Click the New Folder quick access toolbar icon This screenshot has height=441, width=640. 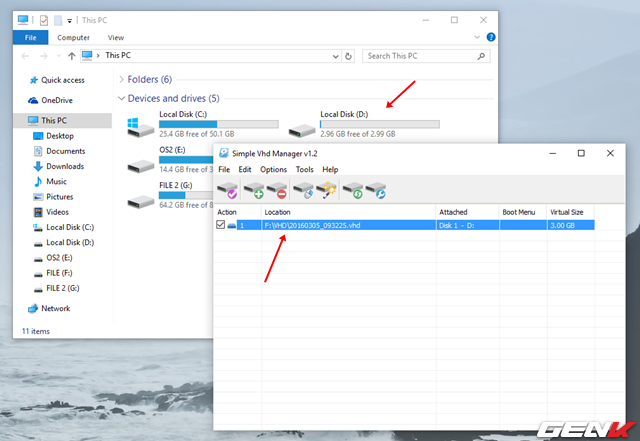click(58, 20)
